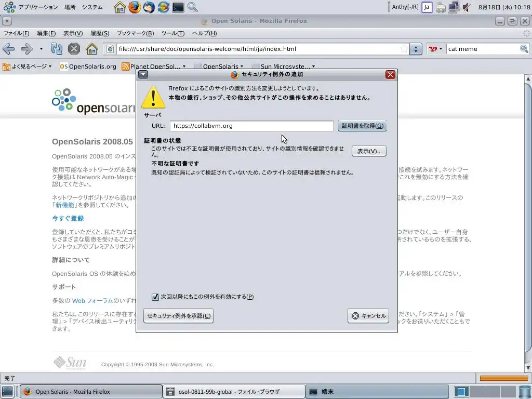Click the search magnifier in search box
The height and width of the screenshot is (399, 532).
point(524,49)
